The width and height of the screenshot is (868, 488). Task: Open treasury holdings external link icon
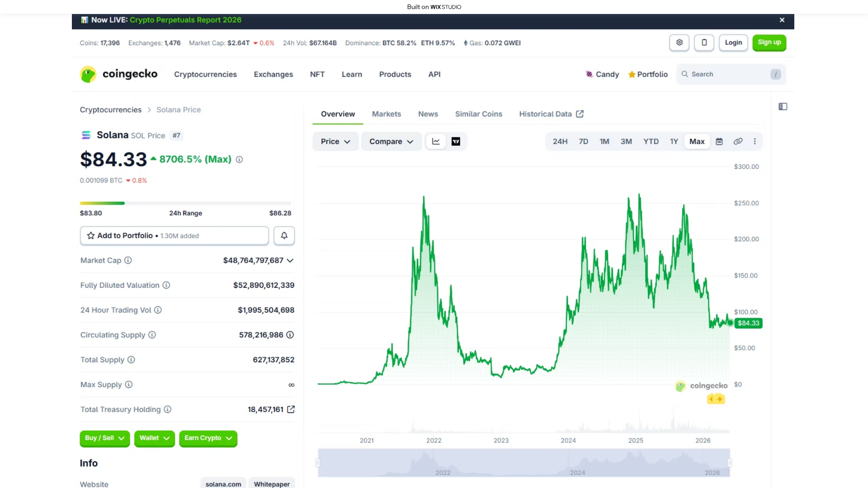pyautogui.click(x=291, y=409)
